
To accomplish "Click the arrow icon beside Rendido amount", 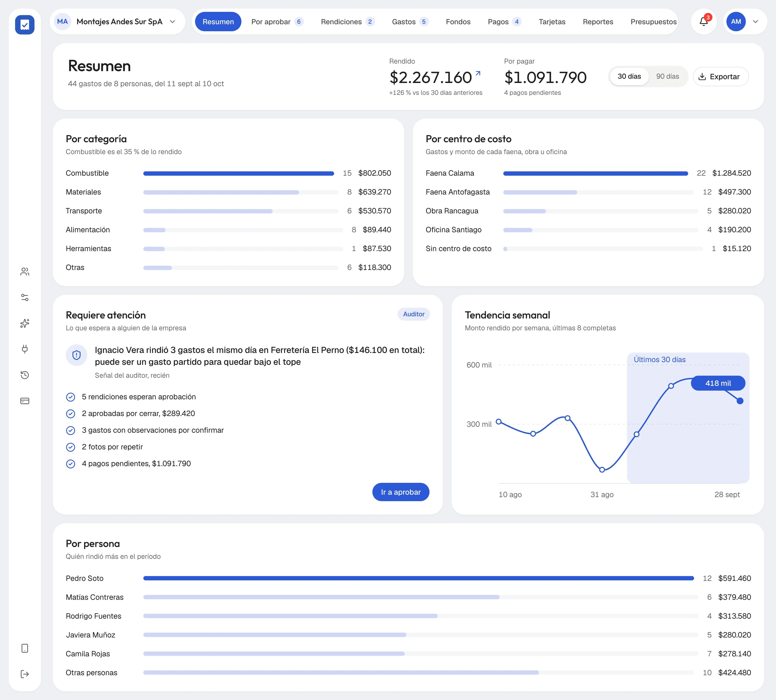I will click(478, 73).
